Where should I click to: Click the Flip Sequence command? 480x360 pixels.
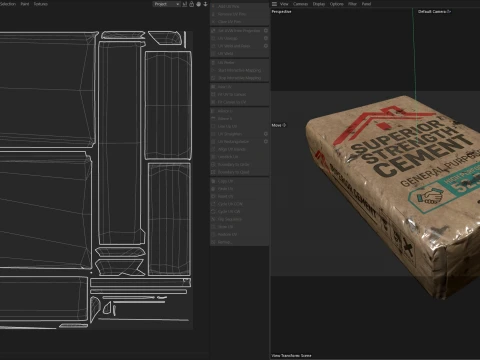[239, 219]
